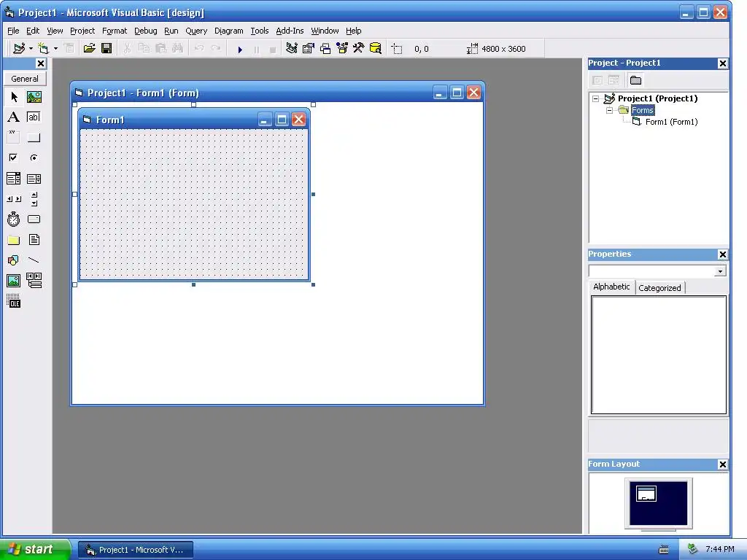Open the Properties object dropdown
Viewport: 747px width, 560px height.
(x=720, y=271)
